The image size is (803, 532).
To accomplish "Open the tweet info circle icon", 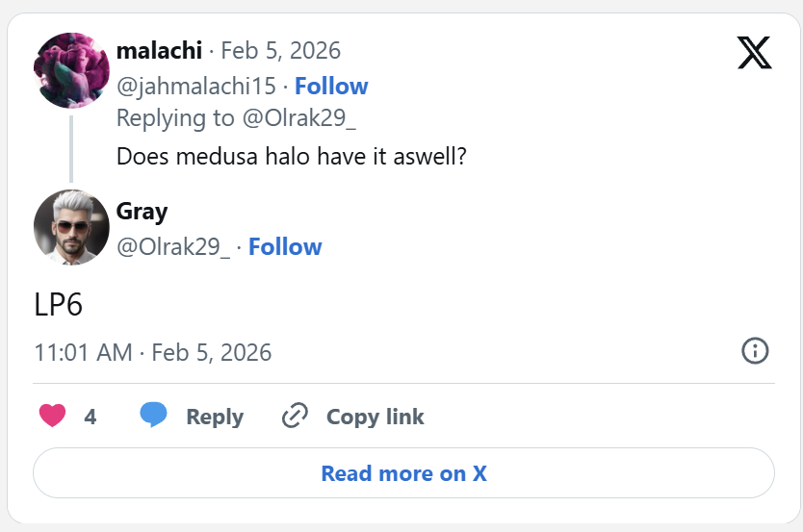I will click(x=755, y=351).
